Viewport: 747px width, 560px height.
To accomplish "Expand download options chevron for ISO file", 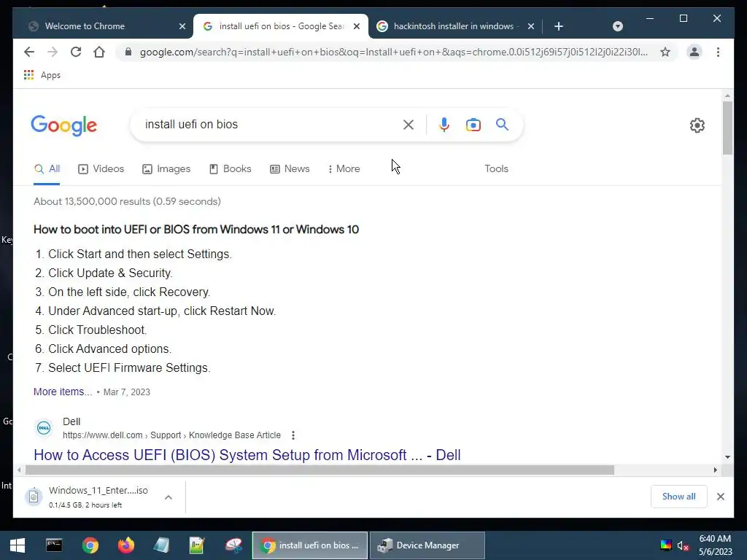I will point(169,497).
